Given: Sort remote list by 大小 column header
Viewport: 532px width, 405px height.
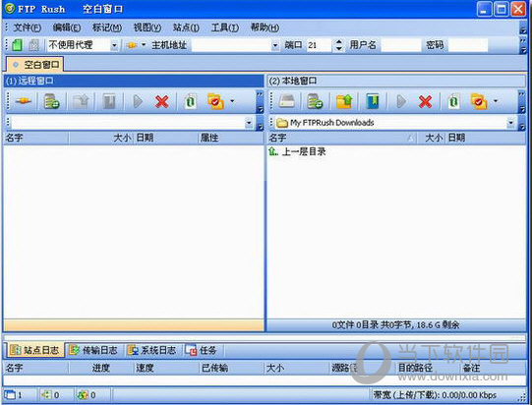Looking at the screenshot, I should tap(100, 138).
